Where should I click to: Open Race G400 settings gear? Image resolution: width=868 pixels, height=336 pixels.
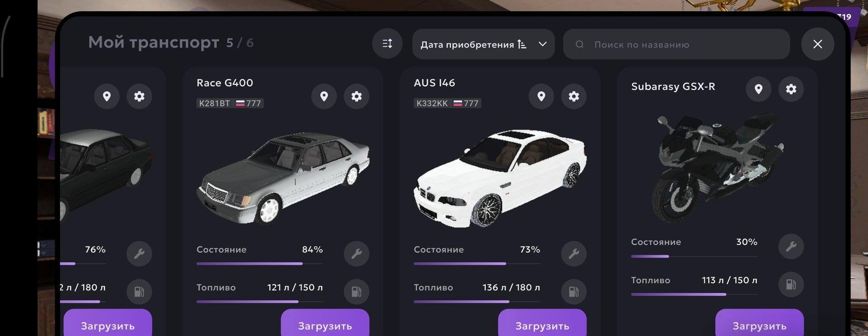pos(357,96)
